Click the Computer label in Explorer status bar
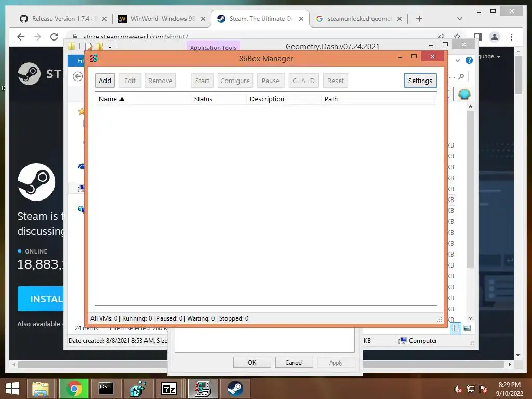532x399 pixels. 423,341
